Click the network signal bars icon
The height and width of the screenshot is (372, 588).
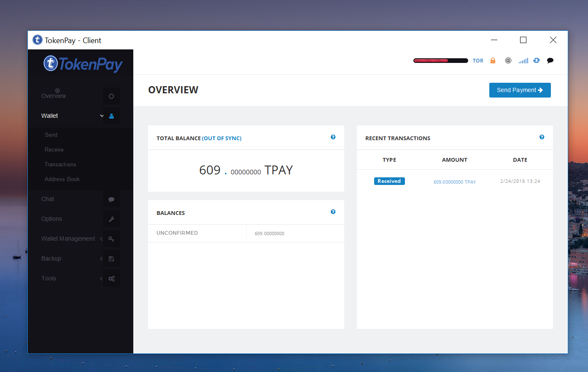[523, 61]
